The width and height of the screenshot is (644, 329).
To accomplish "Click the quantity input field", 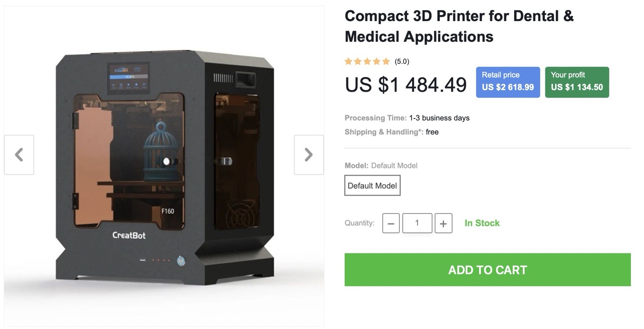I will (417, 223).
